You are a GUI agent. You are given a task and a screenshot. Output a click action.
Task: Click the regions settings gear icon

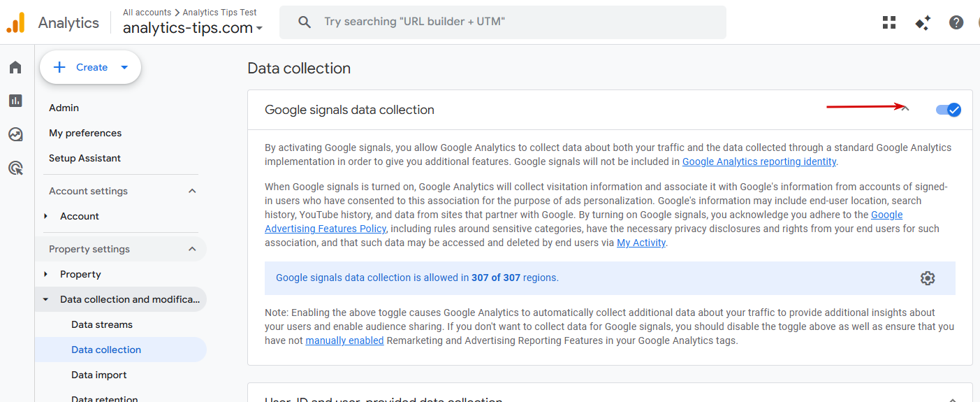(x=928, y=278)
